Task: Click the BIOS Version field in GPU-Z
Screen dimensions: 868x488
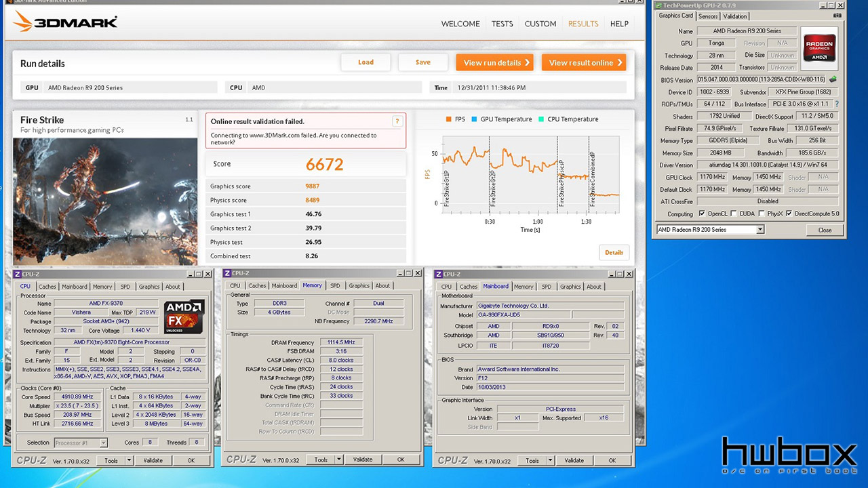Action: [x=762, y=79]
